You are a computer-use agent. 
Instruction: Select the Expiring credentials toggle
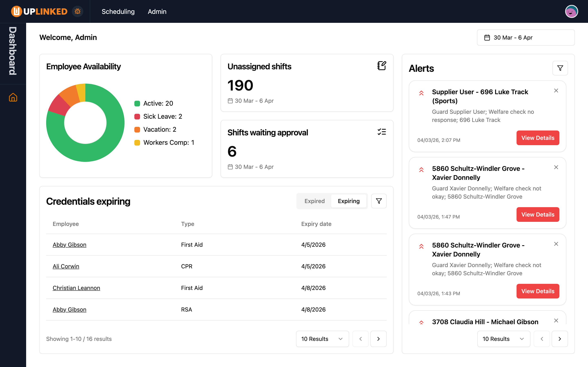(349, 201)
